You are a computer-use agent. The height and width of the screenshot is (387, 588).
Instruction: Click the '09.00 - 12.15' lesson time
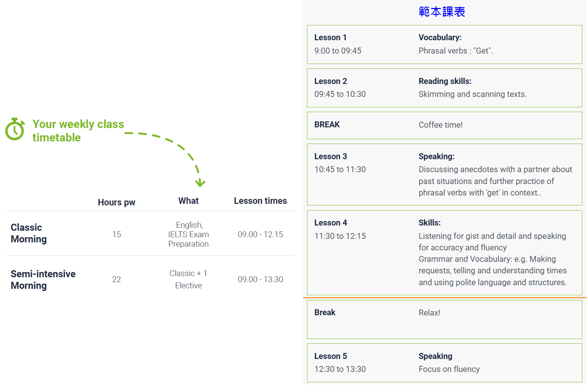tap(260, 234)
